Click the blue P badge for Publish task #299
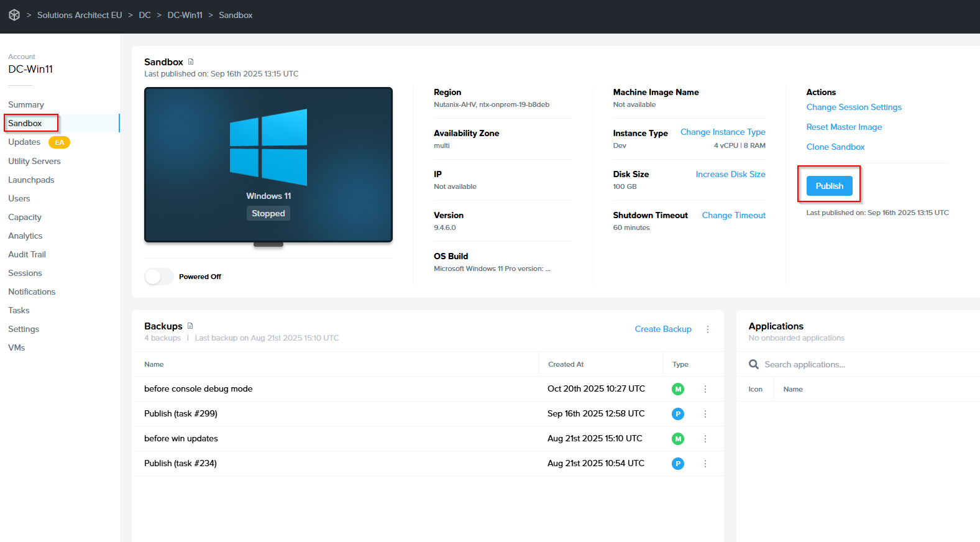This screenshot has height=542, width=980. pyautogui.click(x=677, y=414)
